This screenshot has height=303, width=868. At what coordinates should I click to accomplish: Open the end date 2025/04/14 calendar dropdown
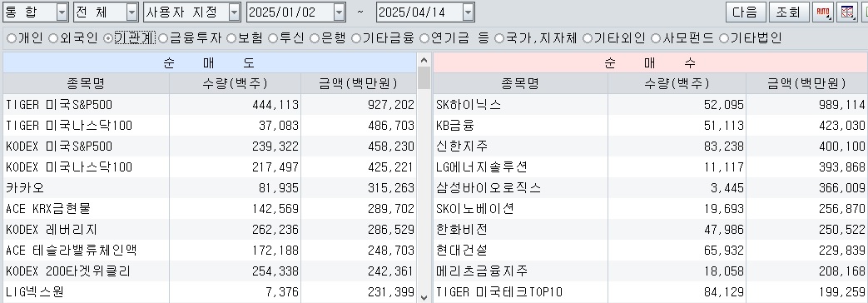(469, 12)
